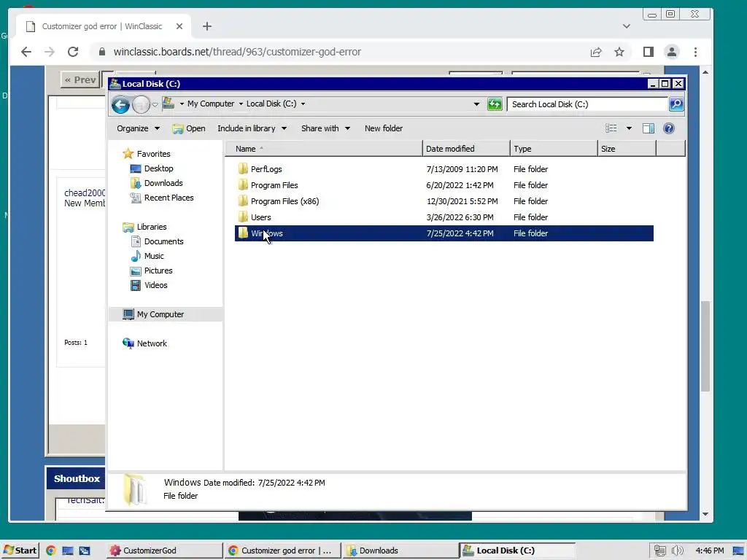Switch to Customizer god error taskbar button
Image resolution: width=747 pixels, height=560 pixels.
click(x=282, y=551)
